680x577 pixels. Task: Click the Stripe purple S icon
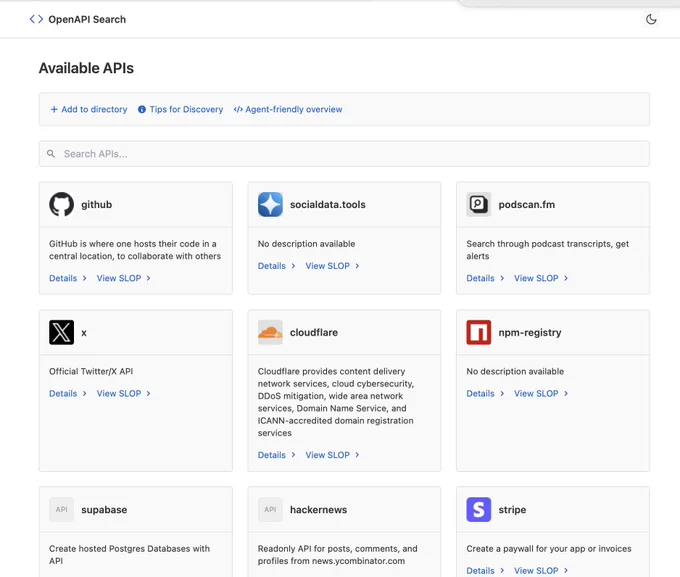click(479, 509)
